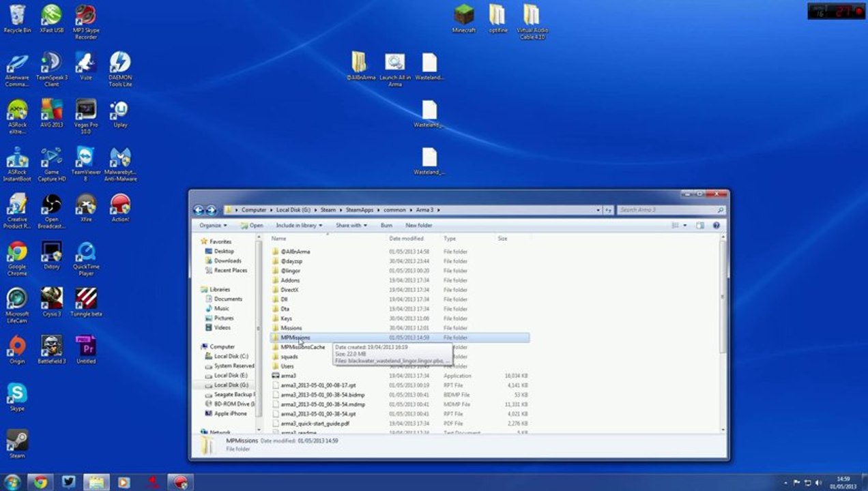The height and width of the screenshot is (491, 868).
Task: Select the Music library
Action: [221, 308]
